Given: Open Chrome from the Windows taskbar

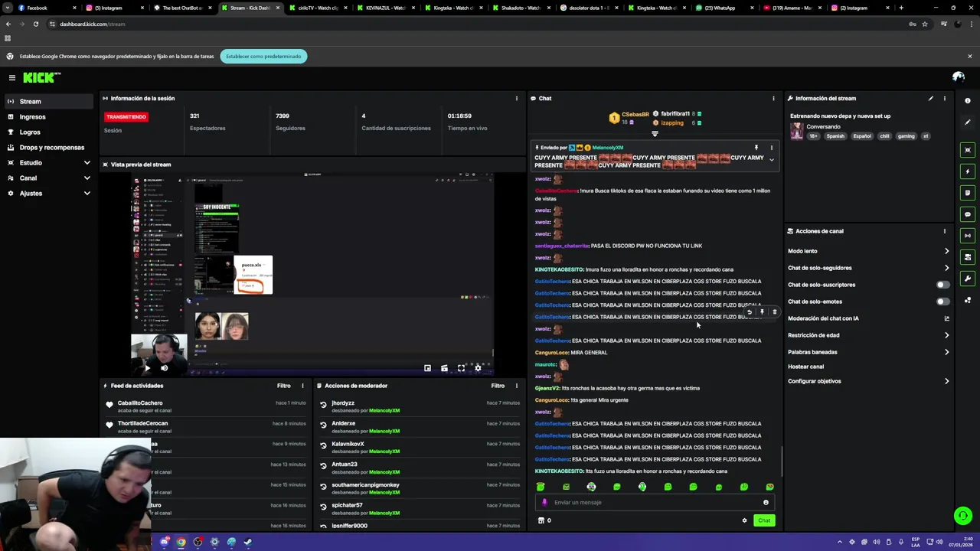Looking at the screenshot, I should 181,542.
